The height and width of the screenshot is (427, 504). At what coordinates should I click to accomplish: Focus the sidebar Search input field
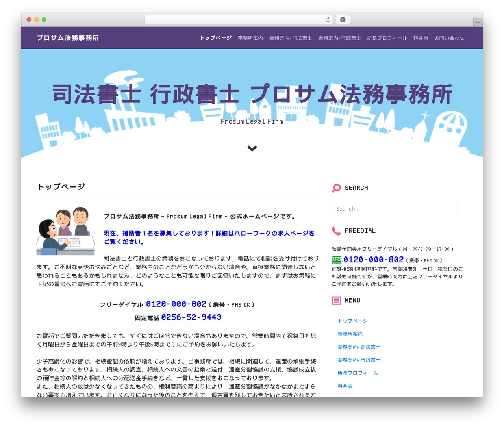[395, 209]
